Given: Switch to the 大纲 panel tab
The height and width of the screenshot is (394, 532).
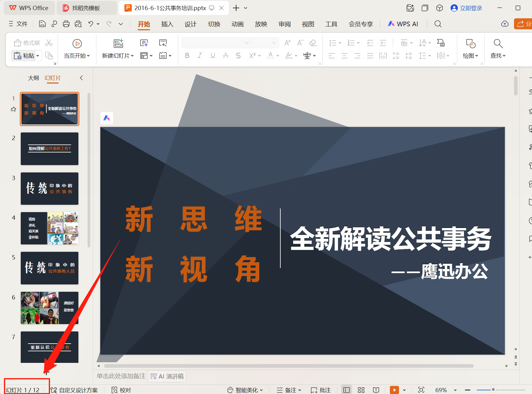Looking at the screenshot, I should (34, 78).
